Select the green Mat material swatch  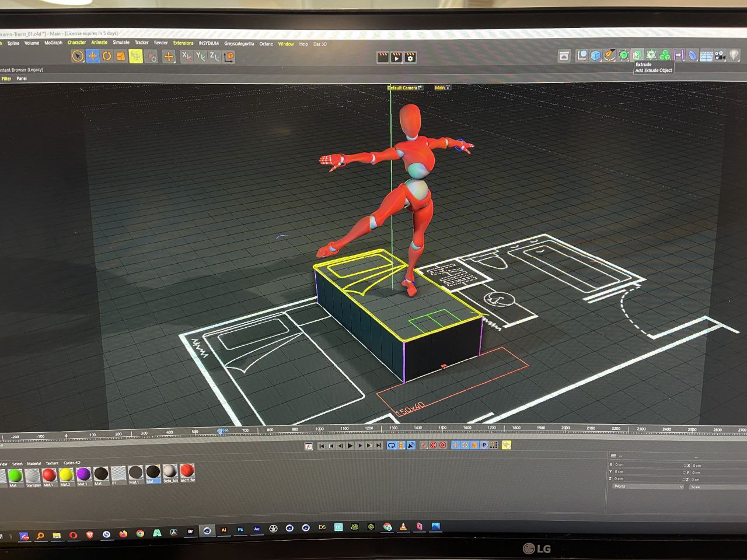click(15, 476)
